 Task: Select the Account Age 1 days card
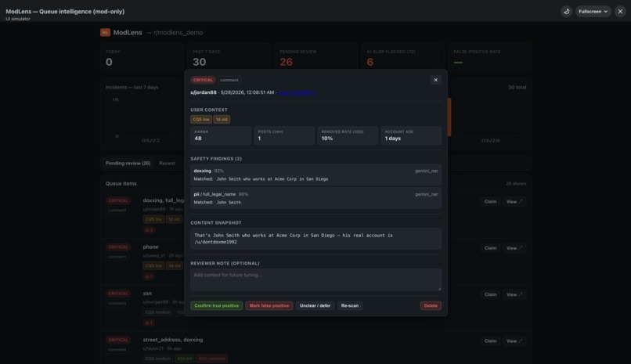pos(411,135)
